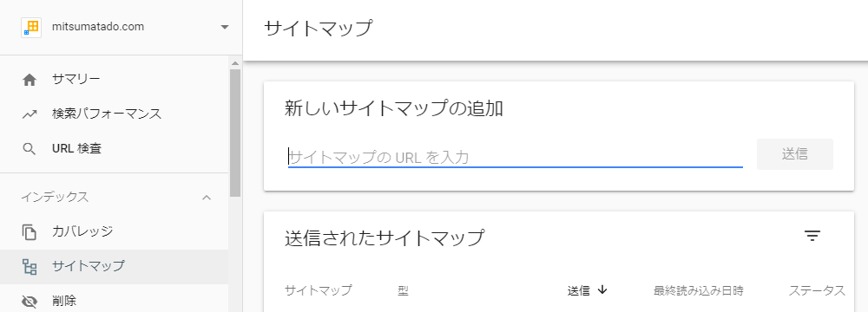Click the trend-line icon for 検索パフォーマンス
This screenshot has height=312, width=868.
point(30,114)
